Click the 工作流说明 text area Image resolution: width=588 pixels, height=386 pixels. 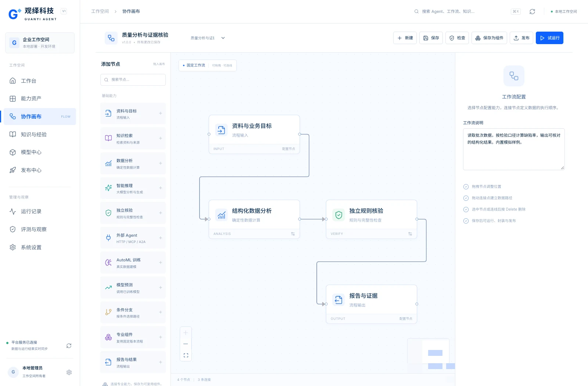pyautogui.click(x=514, y=149)
